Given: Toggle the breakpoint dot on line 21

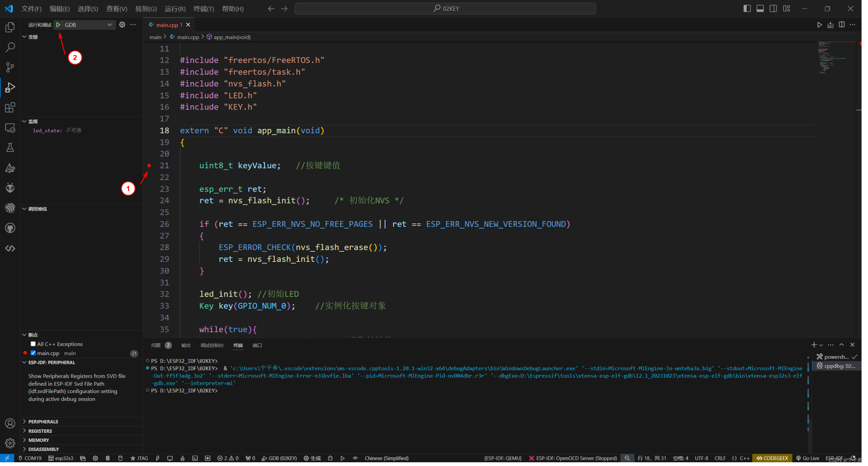Looking at the screenshot, I should point(149,166).
